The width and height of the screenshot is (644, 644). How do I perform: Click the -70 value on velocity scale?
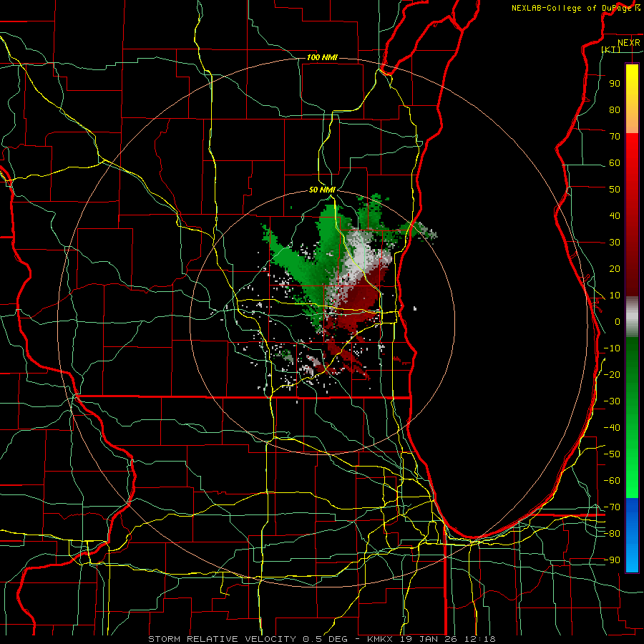tap(612, 507)
